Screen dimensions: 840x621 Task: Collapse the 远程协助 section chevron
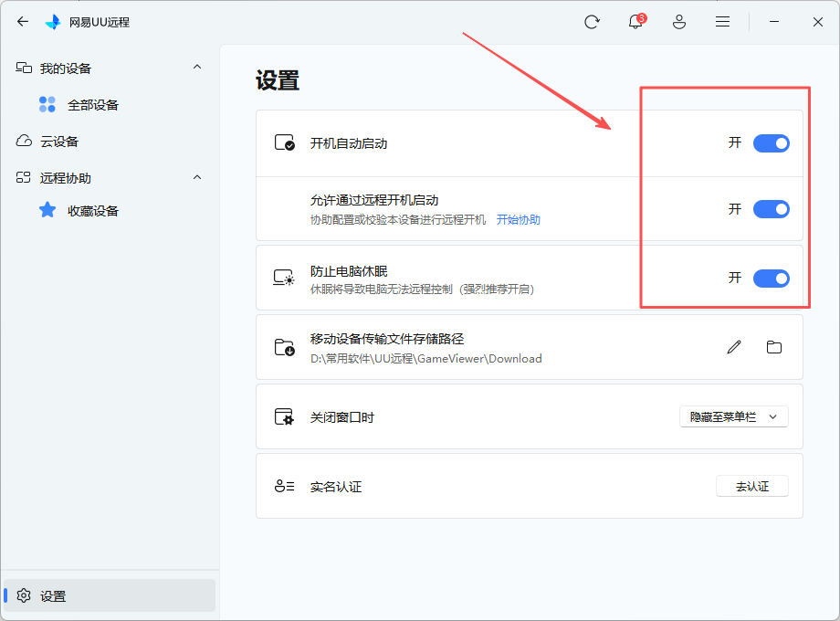pyautogui.click(x=197, y=177)
